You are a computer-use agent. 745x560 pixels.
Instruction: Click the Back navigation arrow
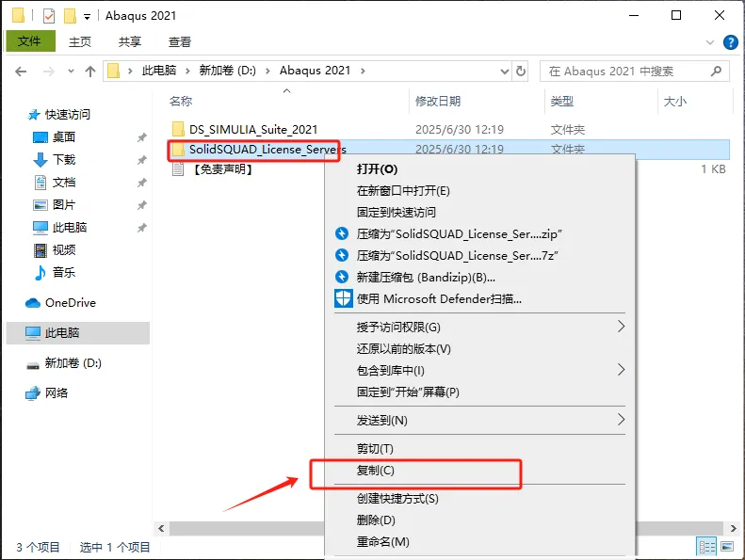[21, 72]
